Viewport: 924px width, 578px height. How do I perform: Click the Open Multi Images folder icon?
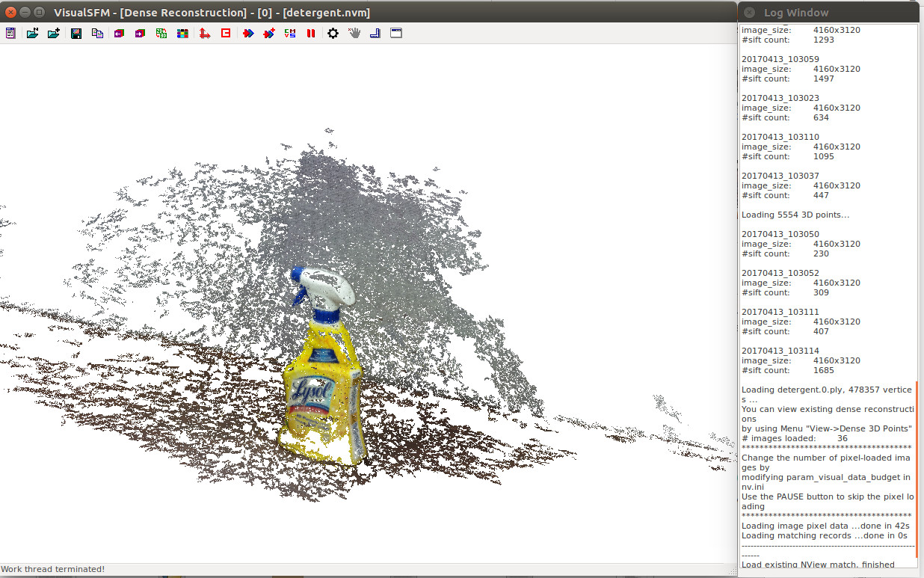tap(33, 34)
